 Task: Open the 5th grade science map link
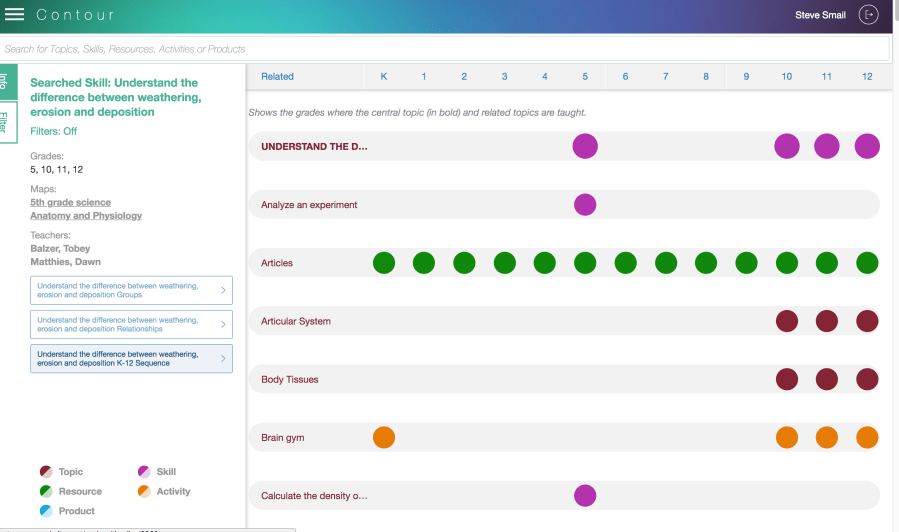coord(69,202)
